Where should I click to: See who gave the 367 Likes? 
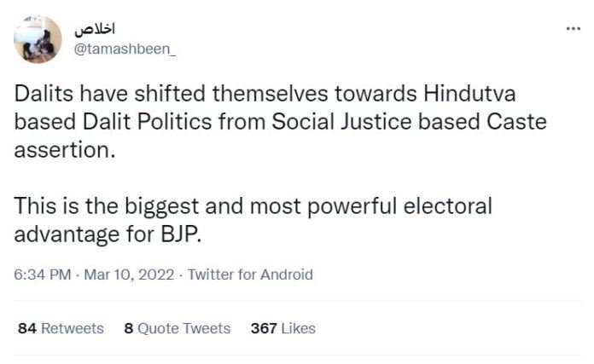pyautogui.click(x=283, y=328)
